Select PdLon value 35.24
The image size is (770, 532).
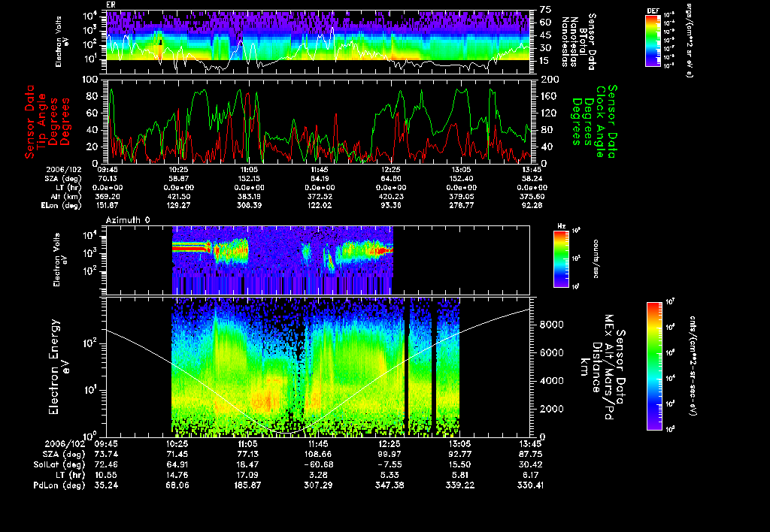click(106, 485)
